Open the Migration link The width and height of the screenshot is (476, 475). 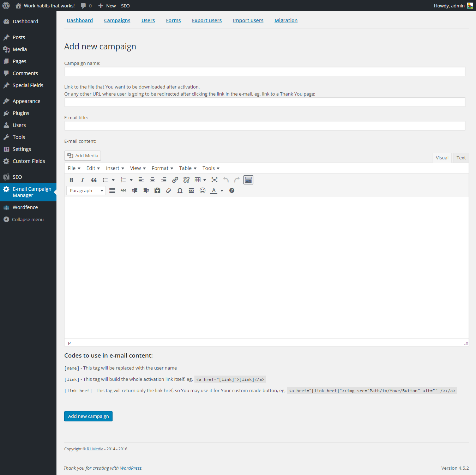click(x=286, y=20)
